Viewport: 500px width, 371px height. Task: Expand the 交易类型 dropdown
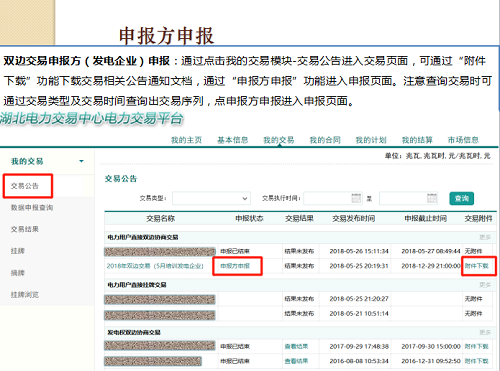[x=211, y=198]
